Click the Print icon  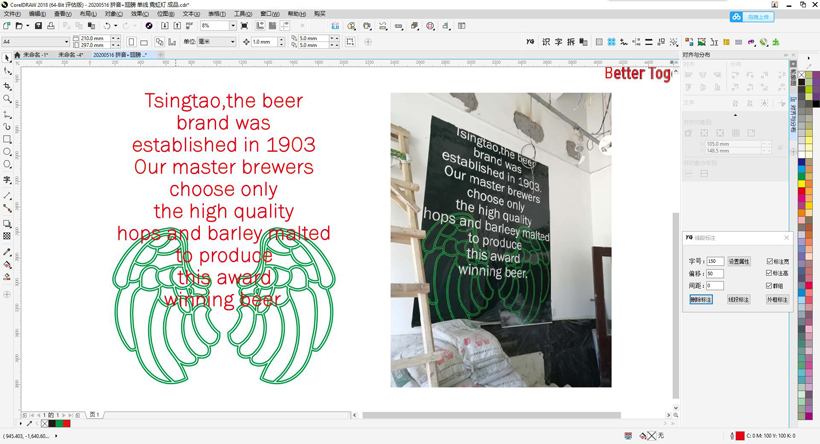51,26
